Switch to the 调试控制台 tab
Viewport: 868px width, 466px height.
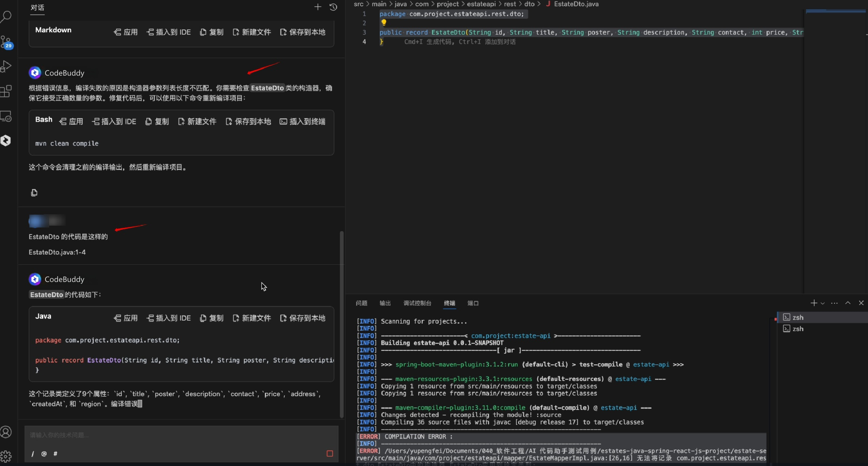tap(417, 303)
